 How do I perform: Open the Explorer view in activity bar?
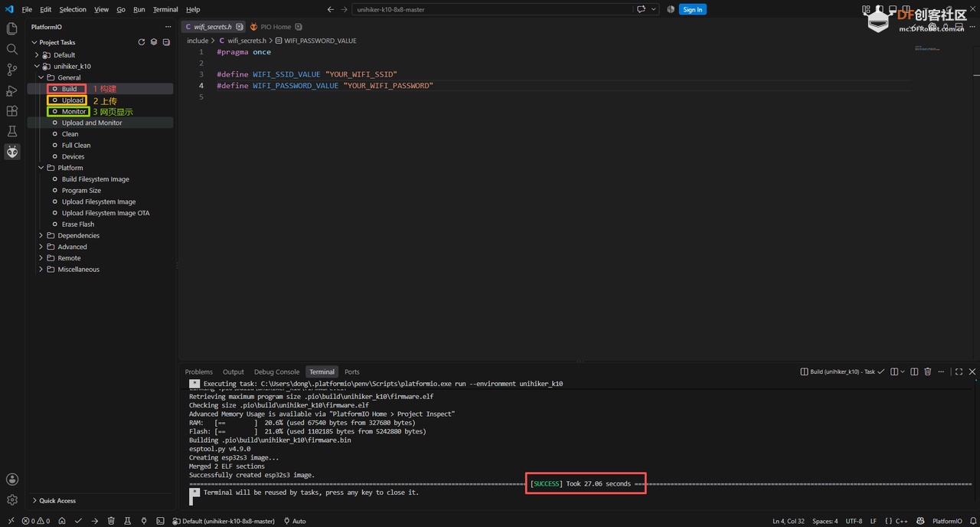tap(11, 28)
